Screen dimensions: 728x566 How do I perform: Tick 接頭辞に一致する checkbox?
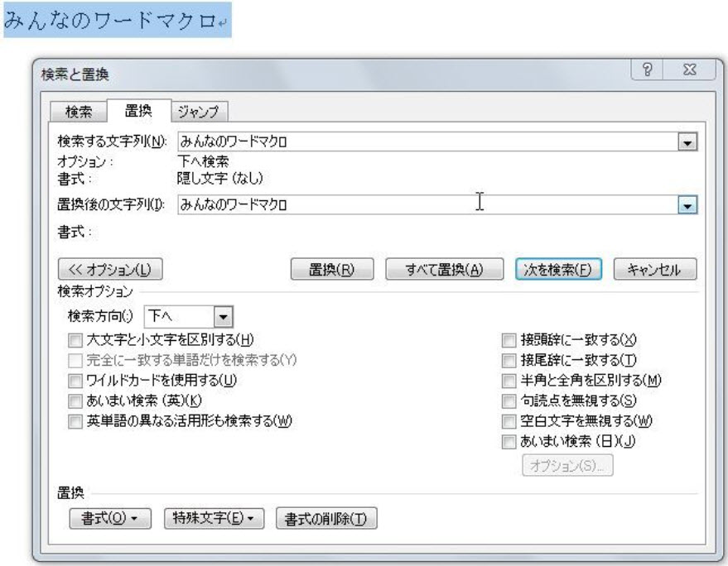pyautogui.click(x=510, y=339)
